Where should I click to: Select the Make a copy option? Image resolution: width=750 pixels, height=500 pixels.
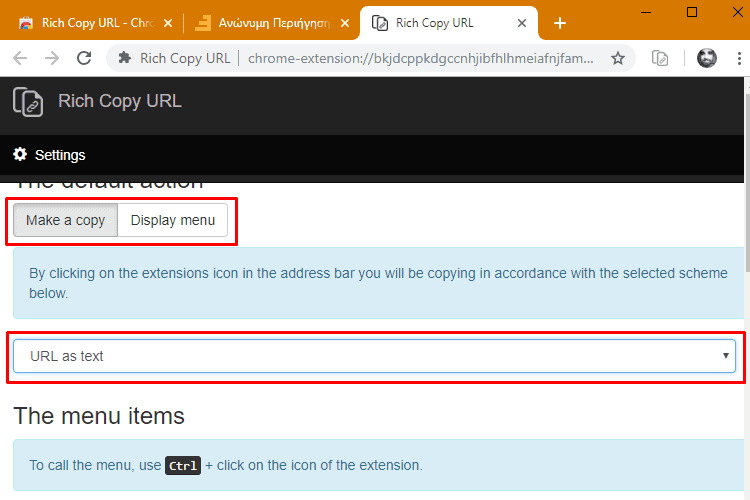[66, 220]
